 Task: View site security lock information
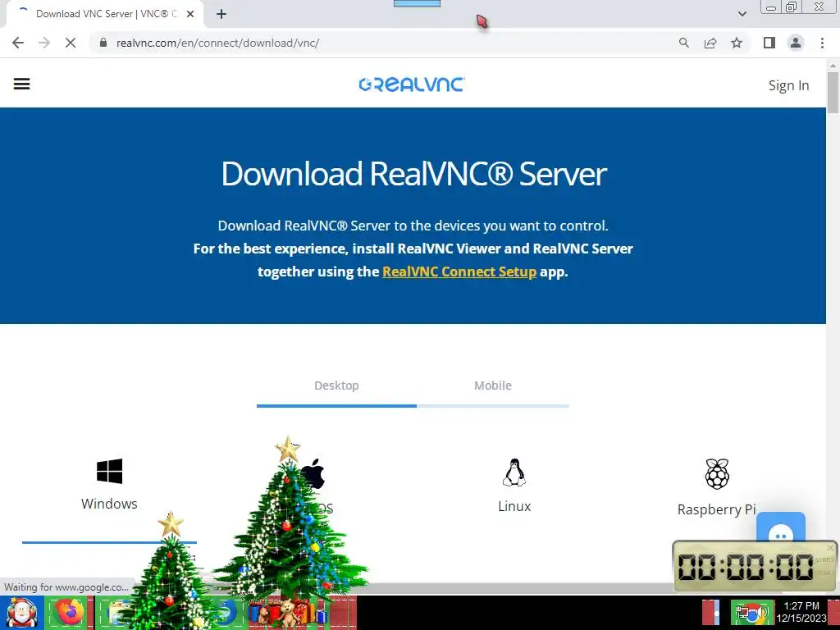(103, 43)
